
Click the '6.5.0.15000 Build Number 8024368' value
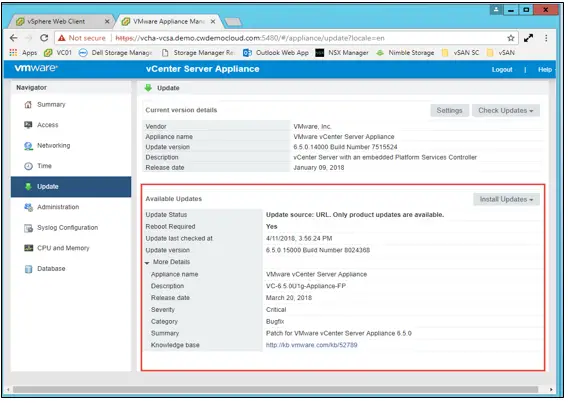tap(318, 250)
